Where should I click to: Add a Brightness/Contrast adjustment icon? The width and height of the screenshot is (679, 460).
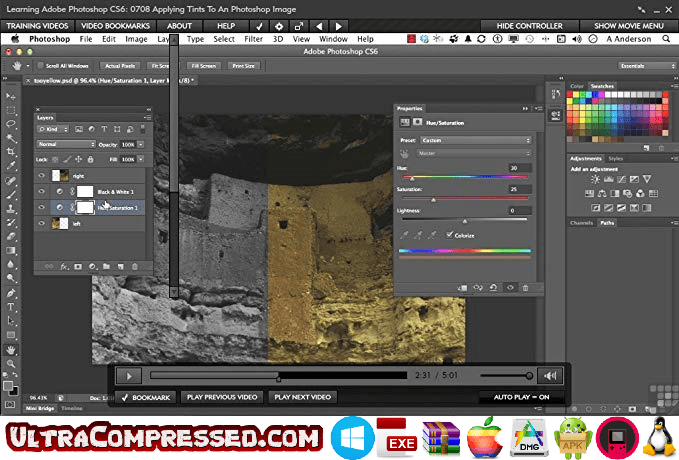click(x=595, y=179)
